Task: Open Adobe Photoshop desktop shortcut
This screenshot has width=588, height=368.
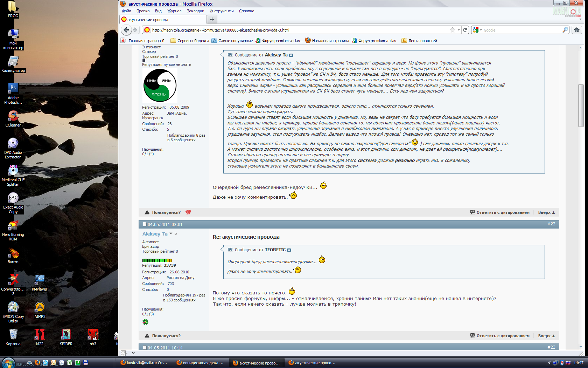Action: (13, 93)
